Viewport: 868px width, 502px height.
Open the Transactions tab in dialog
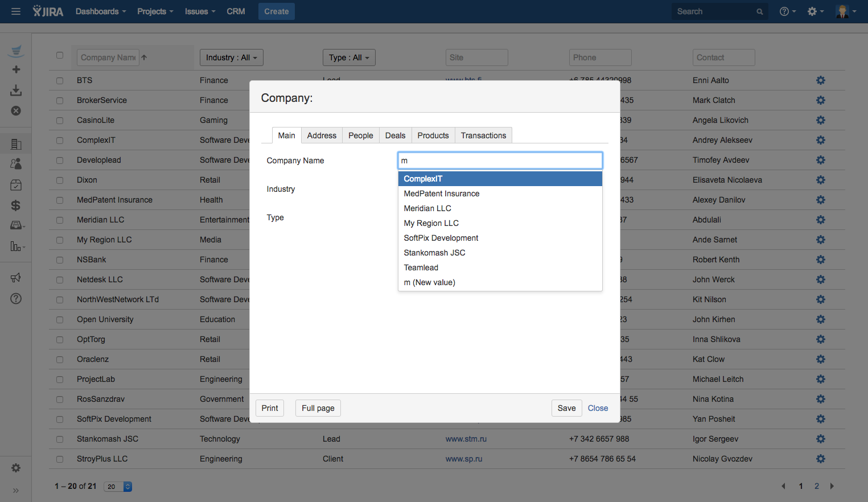coord(483,135)
